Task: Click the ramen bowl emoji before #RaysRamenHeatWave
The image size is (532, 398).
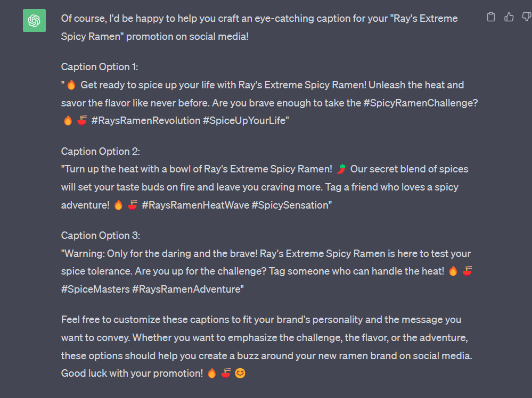Action: 132,205
